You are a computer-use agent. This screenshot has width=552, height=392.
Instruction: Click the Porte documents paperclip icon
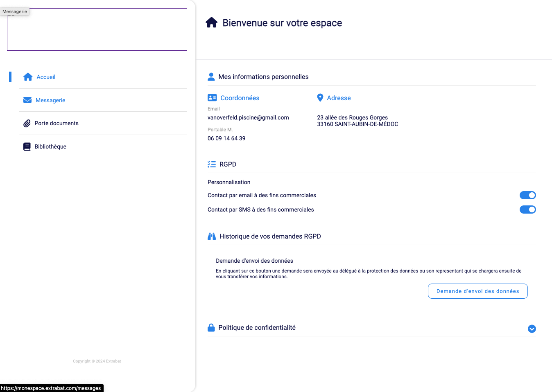[27, 123]
